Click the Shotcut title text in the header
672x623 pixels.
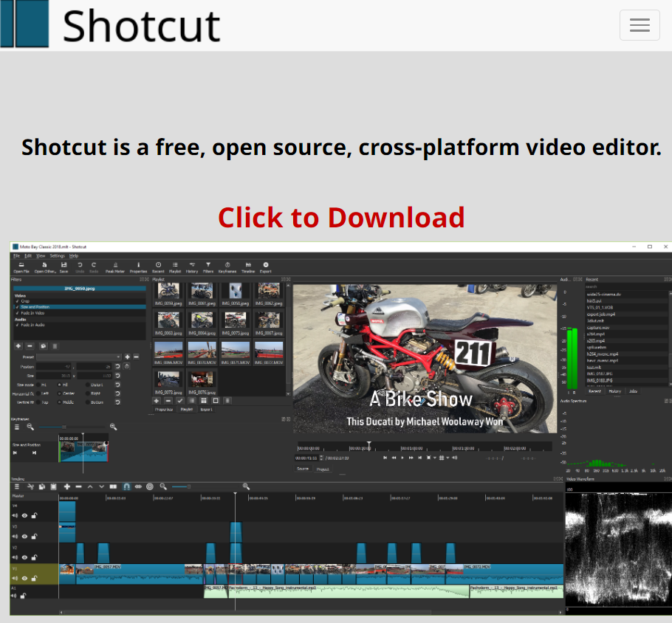(142, 26)
